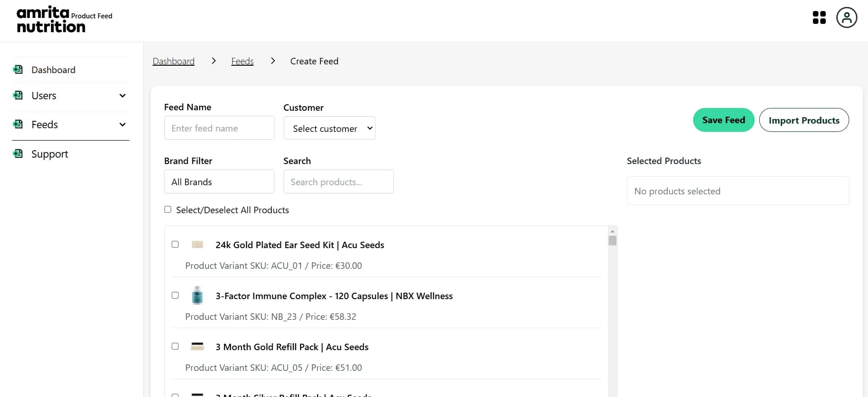Check the 24k Gold Plated Ear Seed Kit

point(175,244)
